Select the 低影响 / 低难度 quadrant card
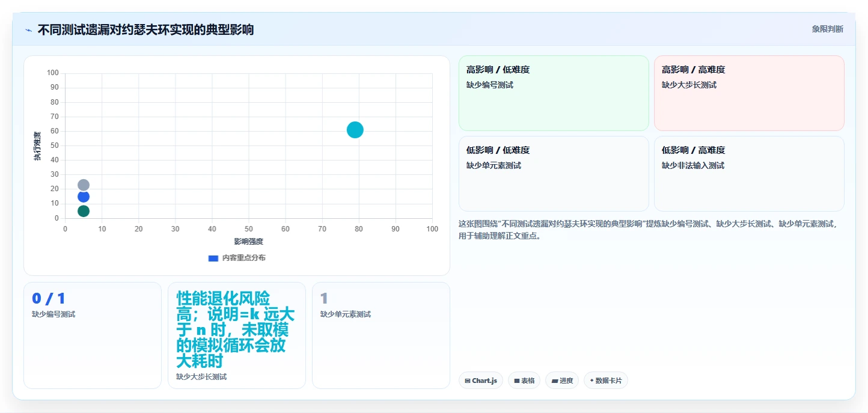Screen dimensions: 868x413 [554, 174]
